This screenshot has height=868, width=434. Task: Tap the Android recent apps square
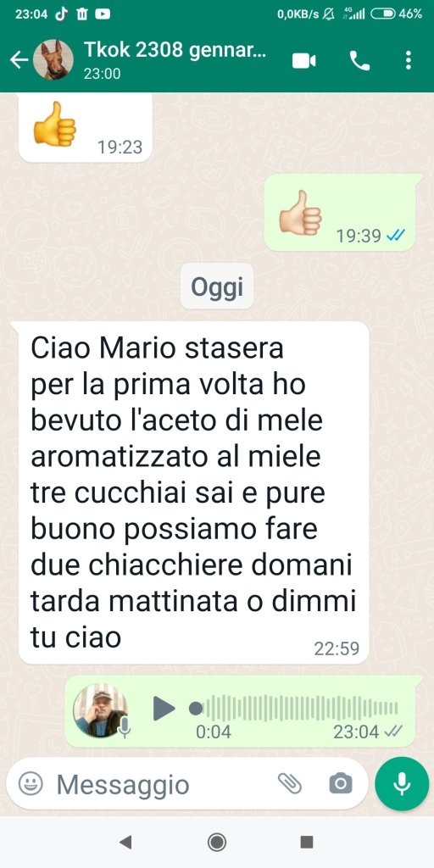click(307, 842)
